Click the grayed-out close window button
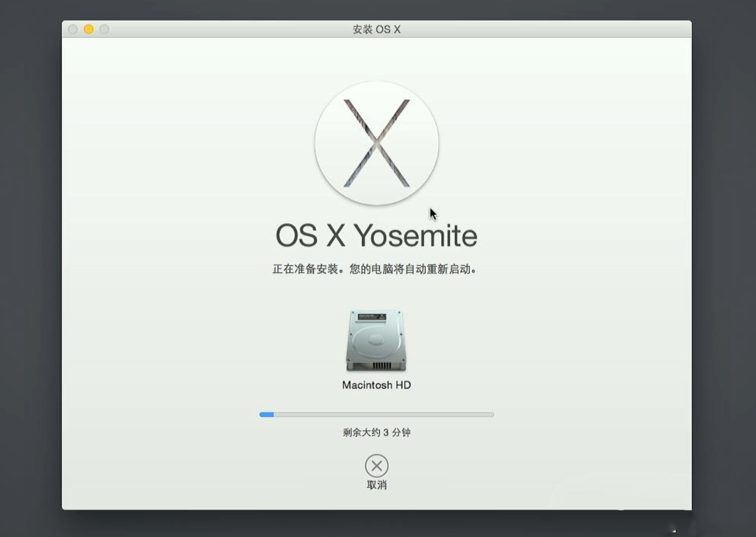The width and height of the screenshot is (756, 537). click(x=73, y=29)
